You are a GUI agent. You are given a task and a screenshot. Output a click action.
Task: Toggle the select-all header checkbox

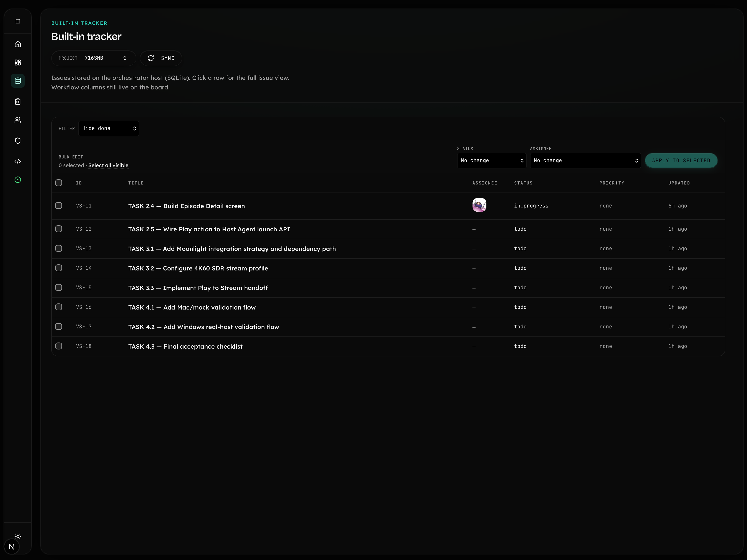(x=59, y=183)
